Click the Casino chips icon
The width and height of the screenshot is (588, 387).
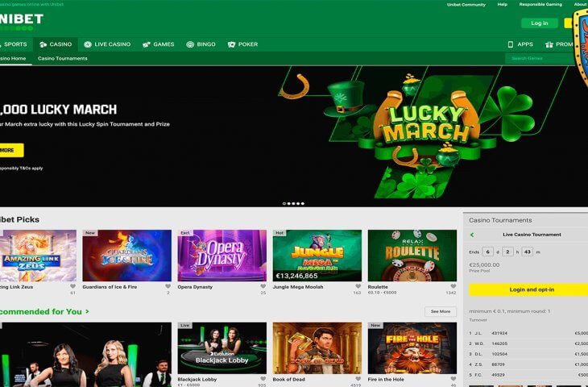click(x=43, y=44)
